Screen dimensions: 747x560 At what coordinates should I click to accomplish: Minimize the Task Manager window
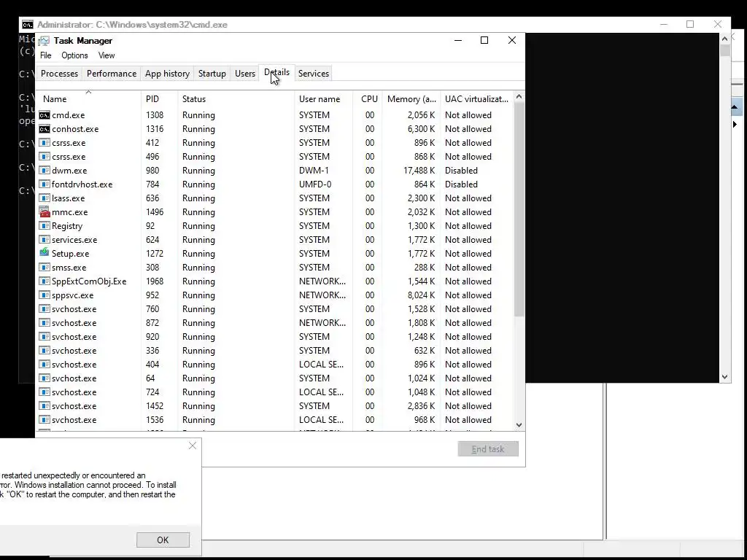click(458, 41)
